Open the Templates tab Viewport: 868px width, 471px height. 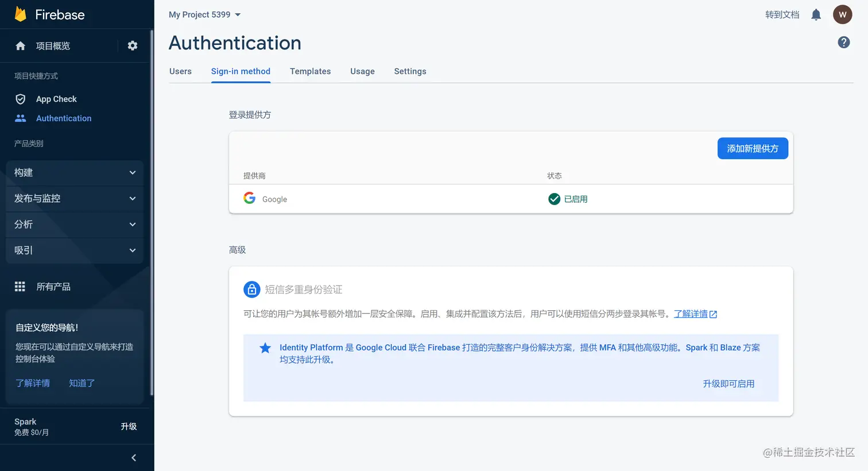(x=310, y=71)
